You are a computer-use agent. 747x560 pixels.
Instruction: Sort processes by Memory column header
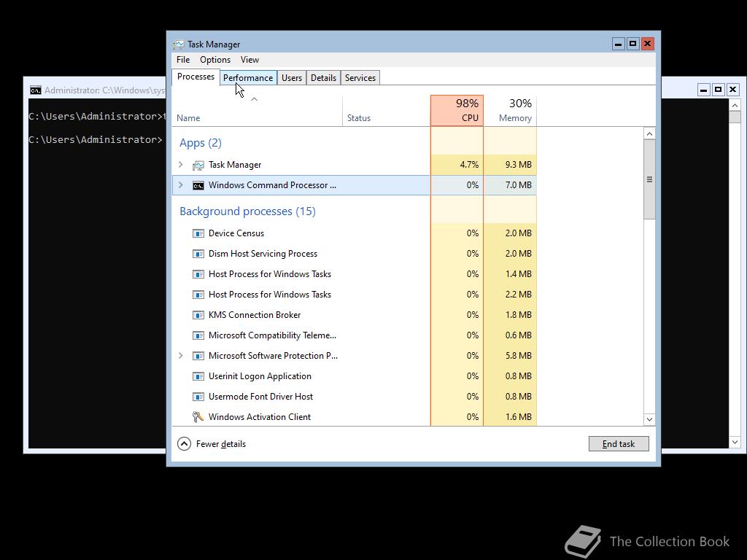tap(510, 111)
